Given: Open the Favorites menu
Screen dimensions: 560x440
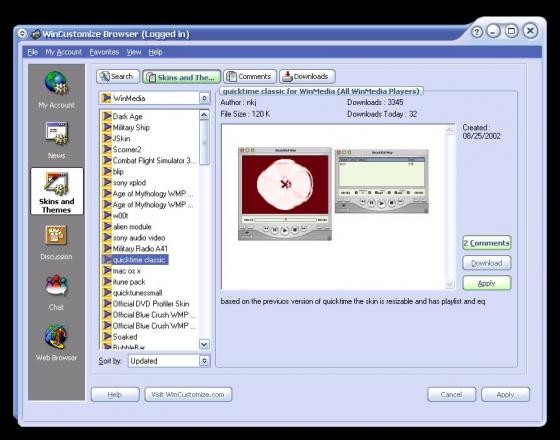Looking at the screenshot, I should coord(104,52).
